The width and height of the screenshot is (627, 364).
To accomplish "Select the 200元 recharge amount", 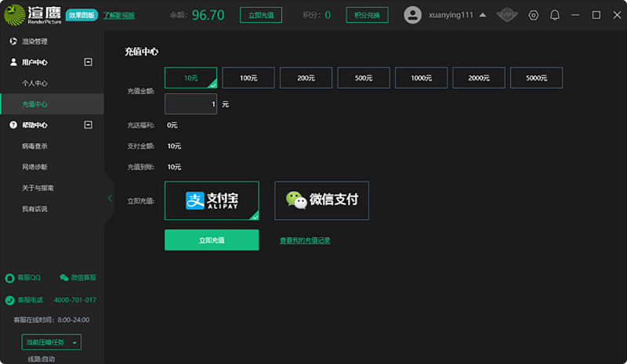I will click(306, 78).
